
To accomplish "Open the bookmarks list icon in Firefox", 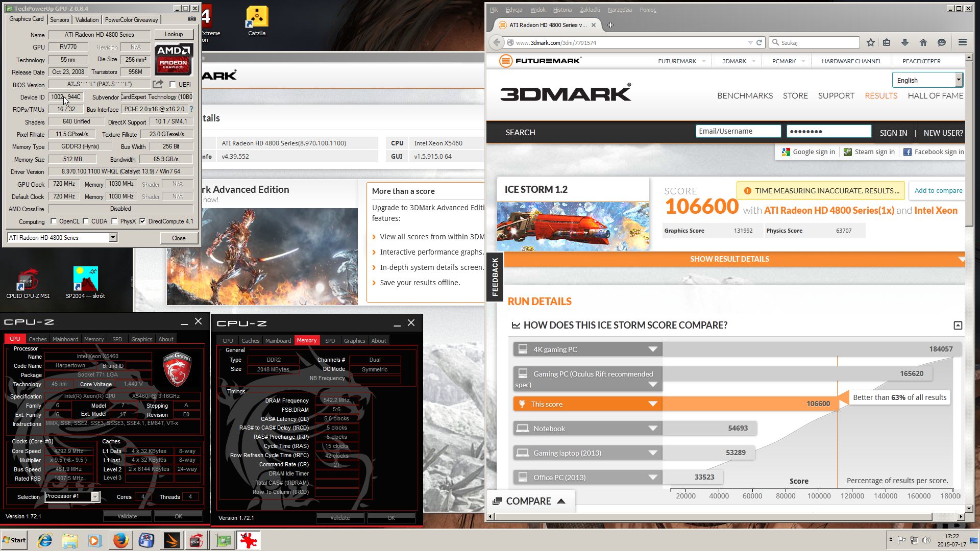I will pyautogui.click(x=887, y=42).
